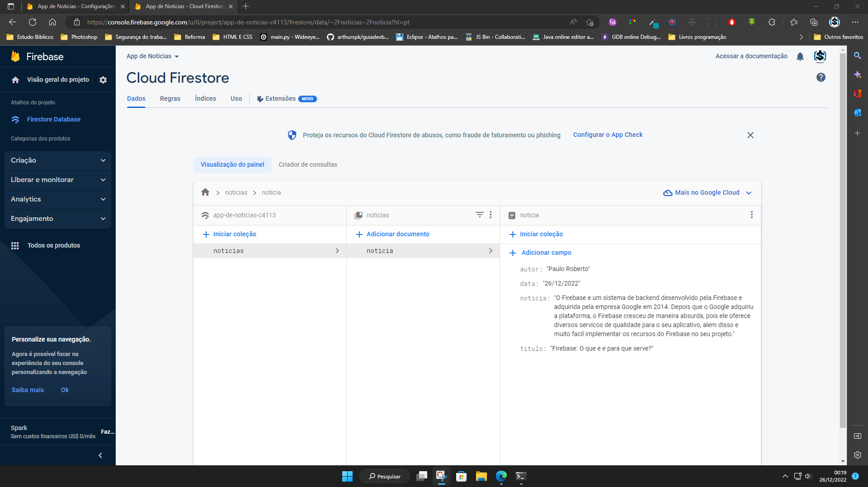868x487 pixels.
Task: Open search in the Edge sidebar
Action: click(x=858, y=56)
